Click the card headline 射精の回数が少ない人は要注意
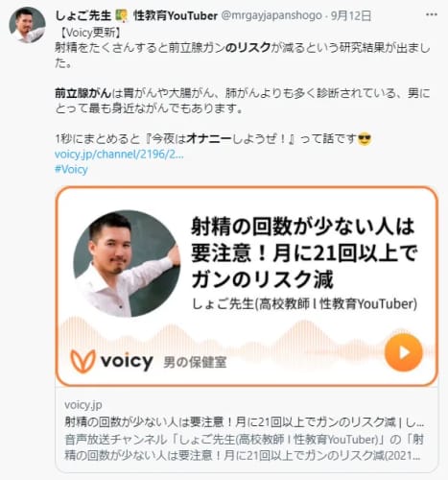Image resolution: width=448 pixels, height=480 pixels. click(304, 252)
